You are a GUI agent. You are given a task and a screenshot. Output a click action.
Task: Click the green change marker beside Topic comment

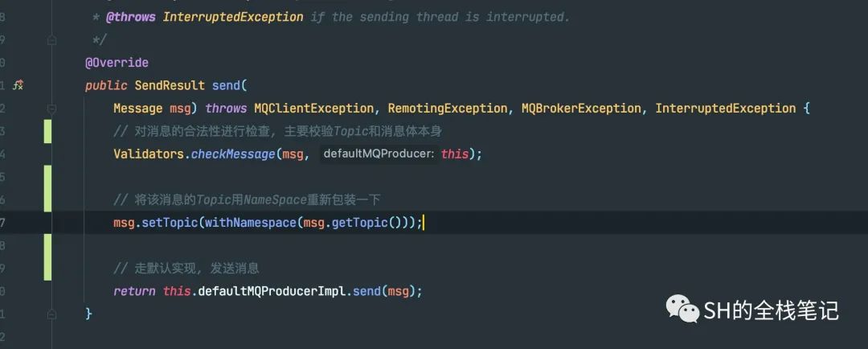pos(47,131)
